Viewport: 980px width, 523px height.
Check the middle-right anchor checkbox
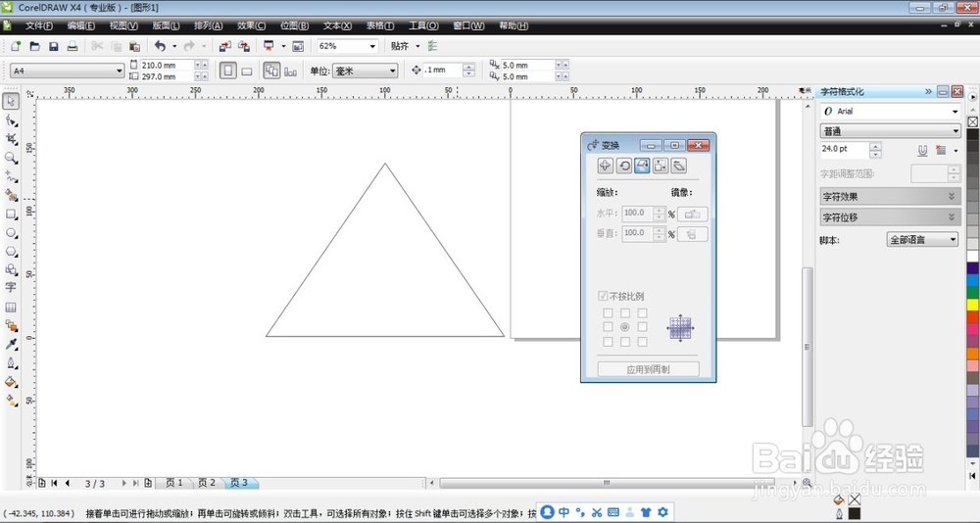tap(643, 327)
